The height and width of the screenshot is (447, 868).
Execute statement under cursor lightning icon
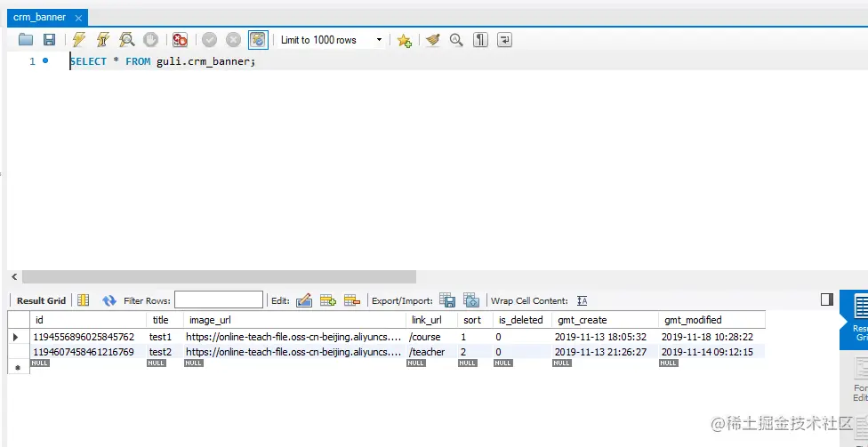point(103,39)
